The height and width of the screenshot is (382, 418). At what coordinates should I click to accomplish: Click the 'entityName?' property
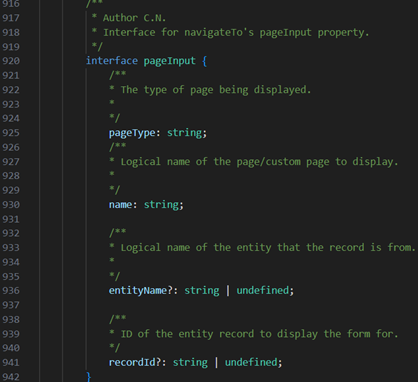click(x=141, y=290)
